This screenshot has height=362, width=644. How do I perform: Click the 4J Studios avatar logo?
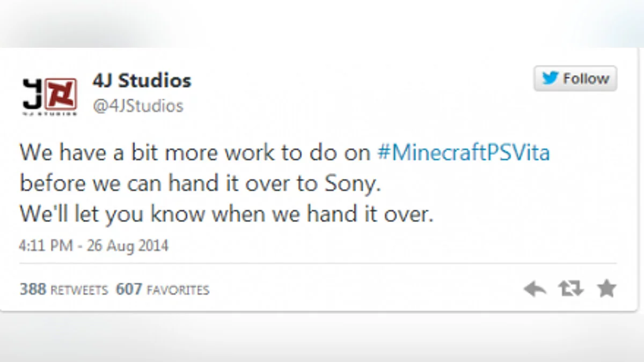tap(49, 96)
